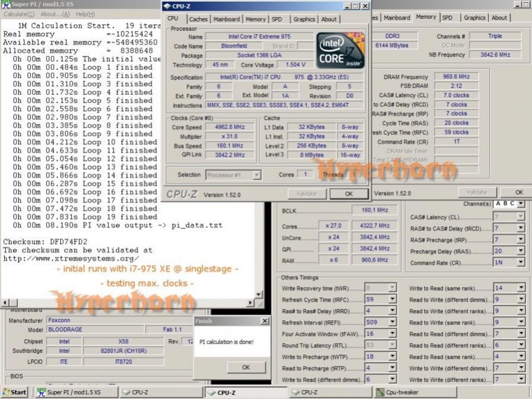Viewport: 532px width, 399px height.
Task: Open Write to Read (same rank) dropdown
Action: [521, 288]
